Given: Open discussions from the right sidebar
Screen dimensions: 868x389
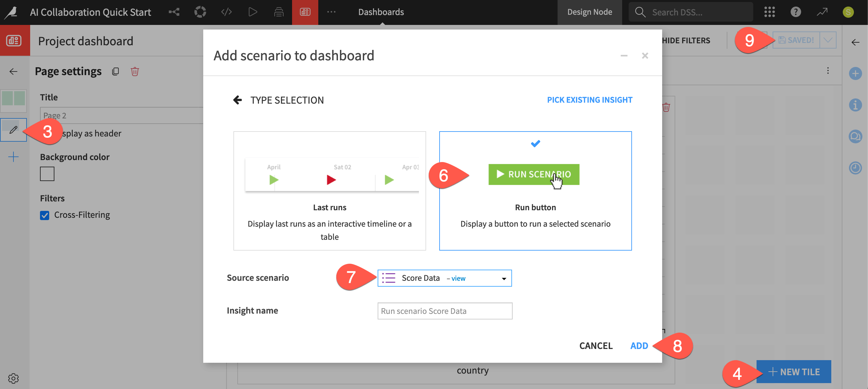Looking at the screenshot, I should 855,136.
